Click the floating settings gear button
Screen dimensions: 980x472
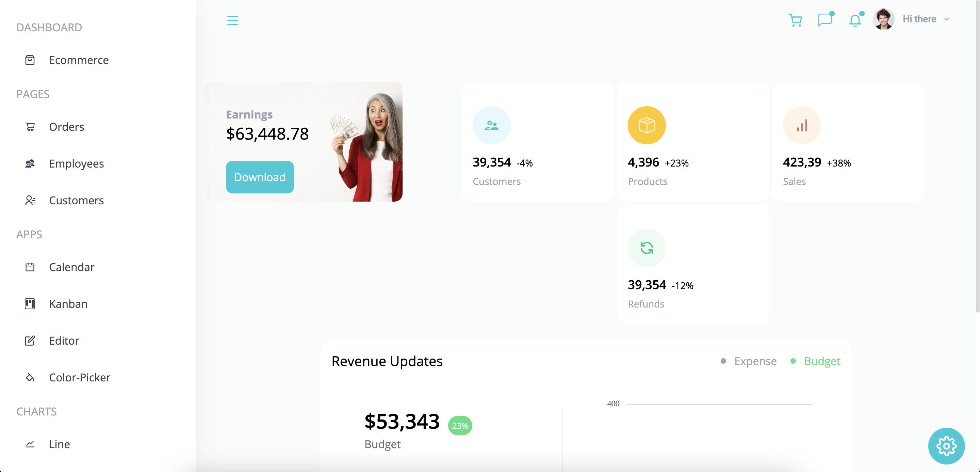tap(946, 446)
